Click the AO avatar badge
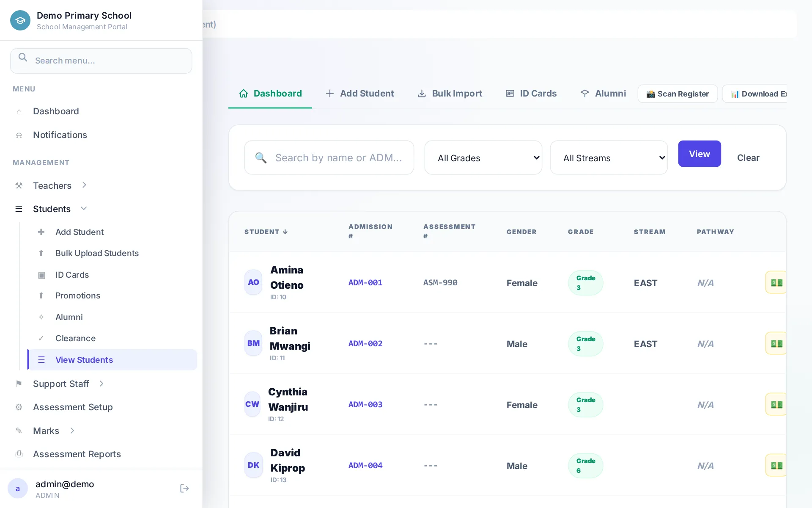The image size is (812, 508). click(253, 282)
